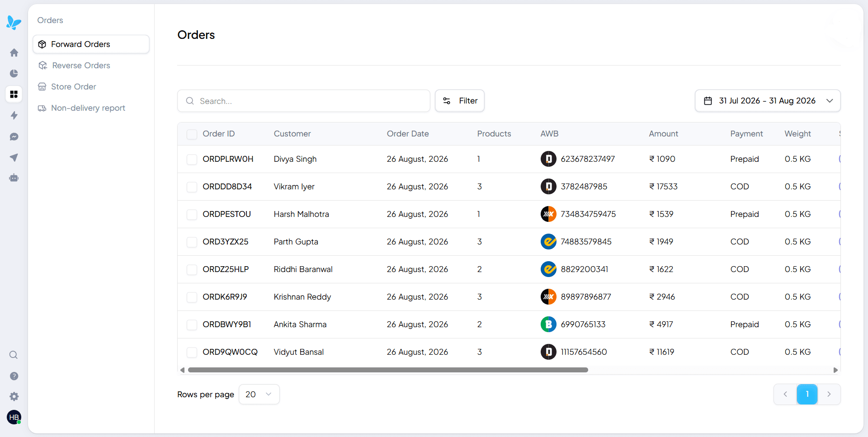
Task: Click the Amount column header
Action: click(x=664, y=134)
